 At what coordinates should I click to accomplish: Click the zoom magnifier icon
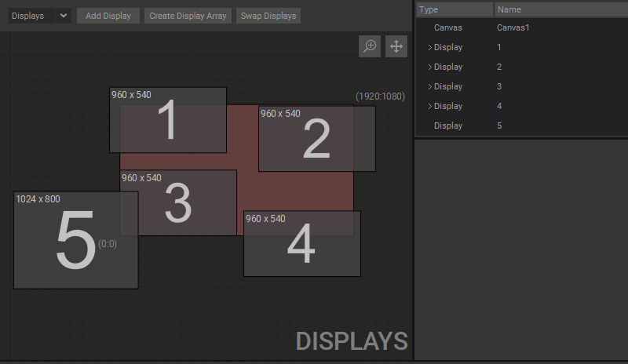369,46
